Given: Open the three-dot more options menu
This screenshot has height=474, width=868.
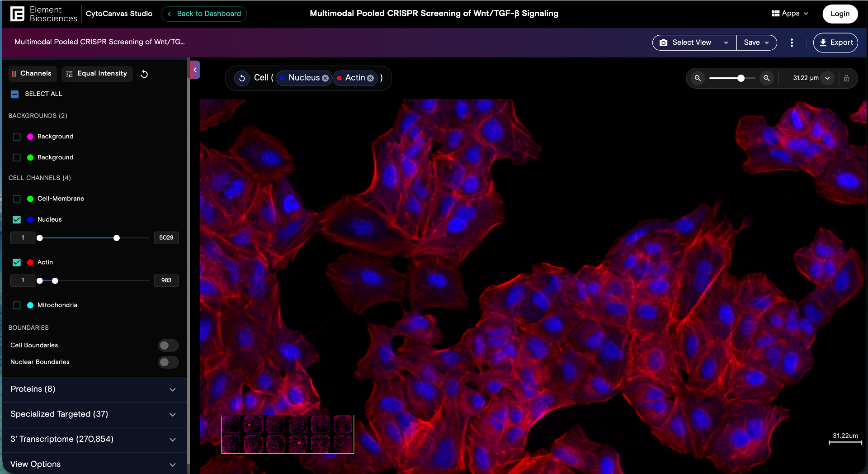Looking at the screenshot, I should click(x=792, y=43).
